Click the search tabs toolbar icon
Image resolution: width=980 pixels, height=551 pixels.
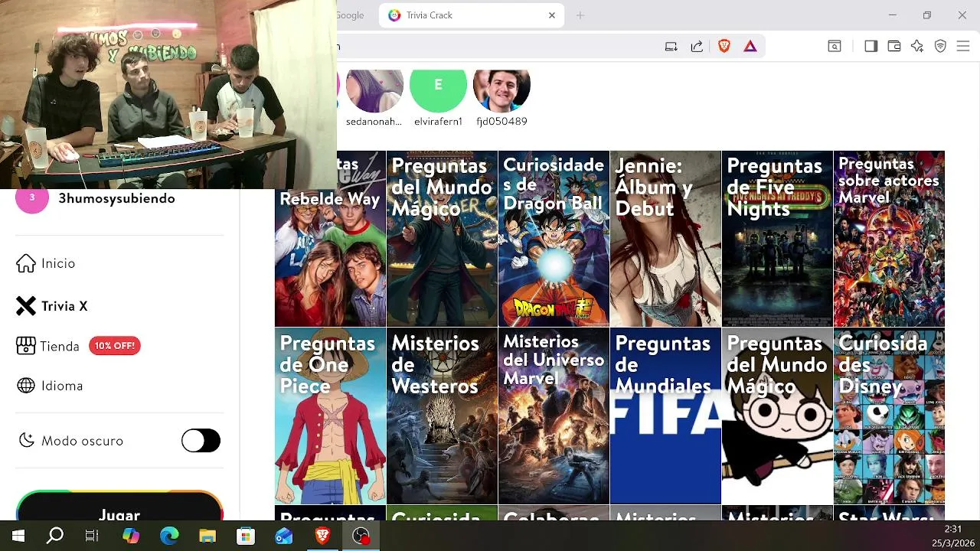835,47
